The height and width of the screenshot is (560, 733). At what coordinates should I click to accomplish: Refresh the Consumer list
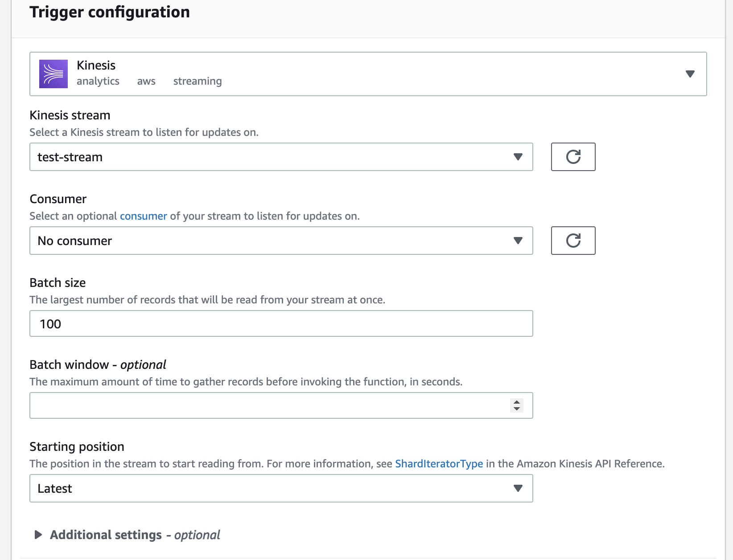tap(573, 241)
